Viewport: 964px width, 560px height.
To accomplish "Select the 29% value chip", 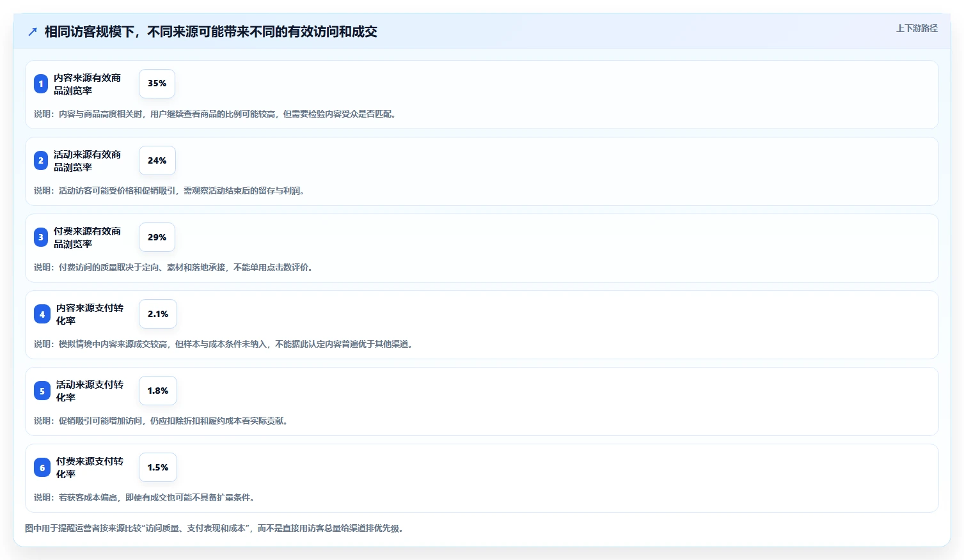I will [157, 237].
